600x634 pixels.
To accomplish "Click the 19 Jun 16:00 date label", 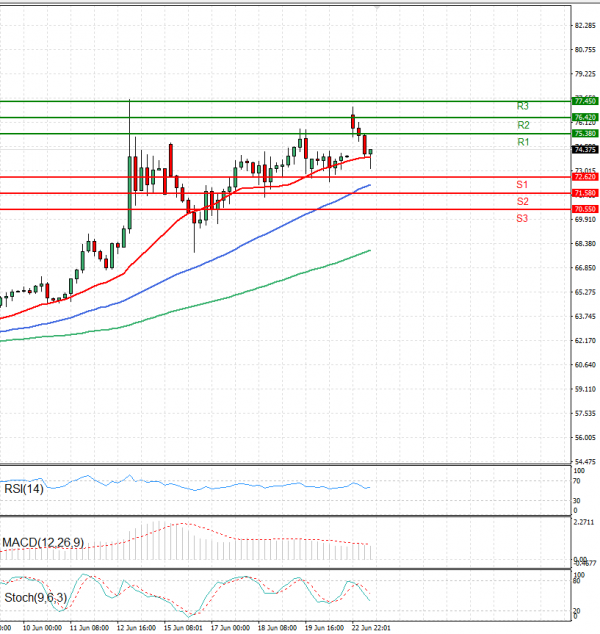I will tap(324, 628).
